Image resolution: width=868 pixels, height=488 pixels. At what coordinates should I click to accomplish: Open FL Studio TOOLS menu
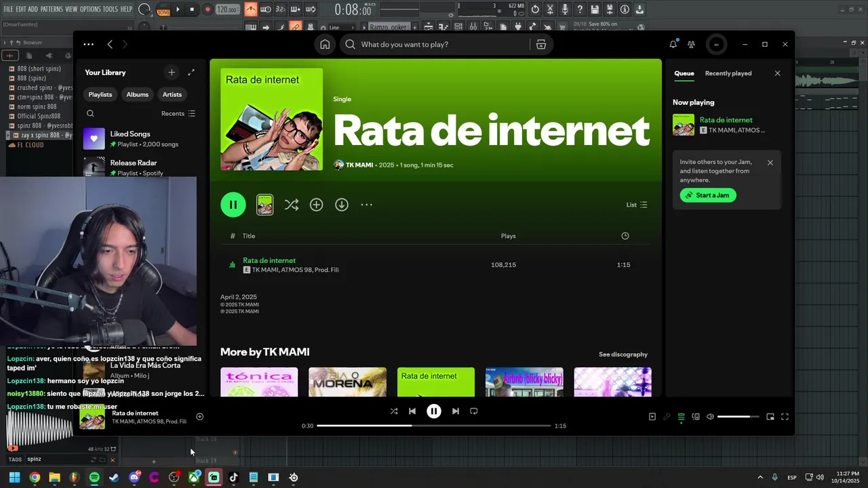pos(111,9)
